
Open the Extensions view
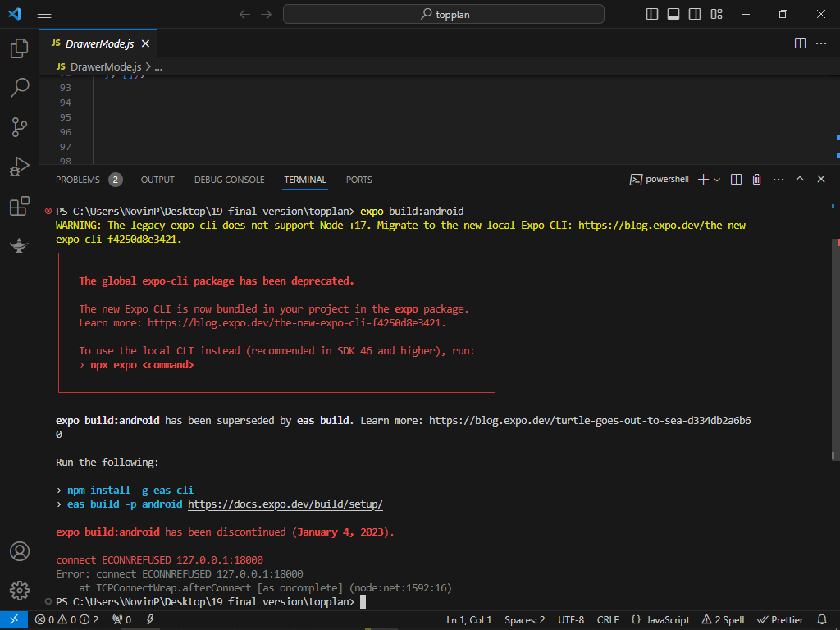[x=20, y=206]
